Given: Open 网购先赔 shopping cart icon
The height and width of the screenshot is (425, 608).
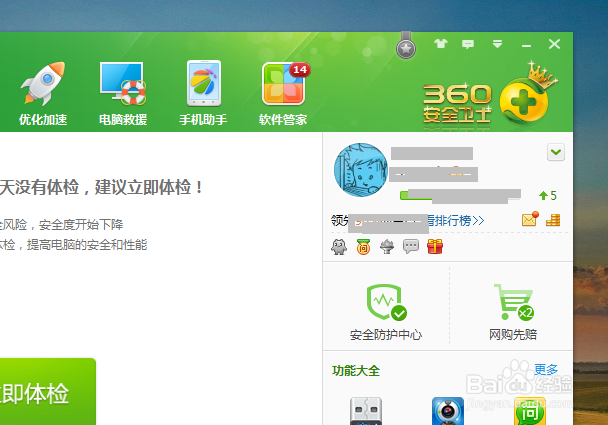Looking at the screenshot, I should pos(513,302).
